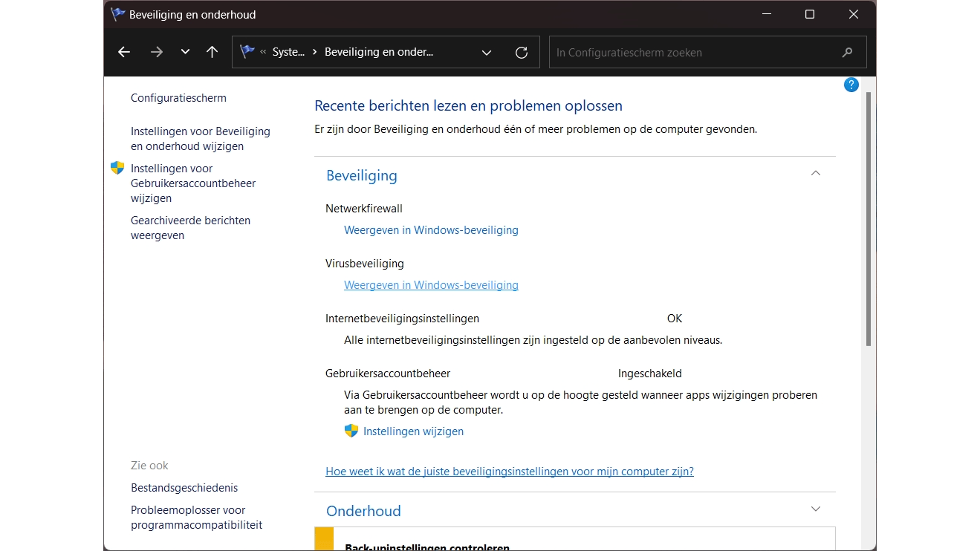Click the Configuratiescherm search input field
This screenshot has width=980, height=551.
coord(695,53)
